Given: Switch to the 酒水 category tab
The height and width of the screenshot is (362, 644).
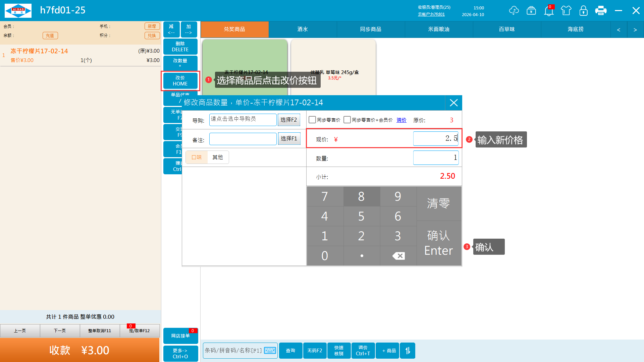Looking at the screenshot, I should click(303, 29).
